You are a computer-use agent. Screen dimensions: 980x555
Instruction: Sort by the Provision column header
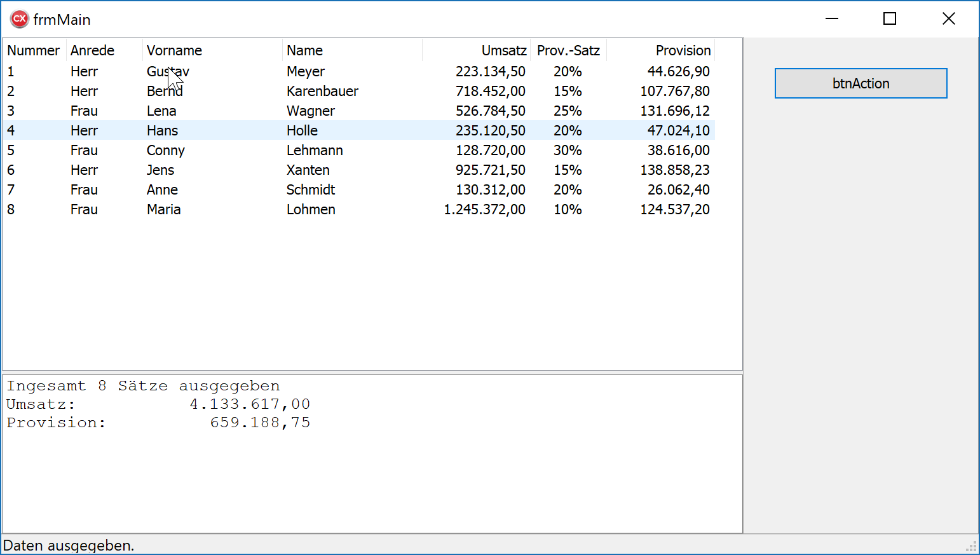683,50
